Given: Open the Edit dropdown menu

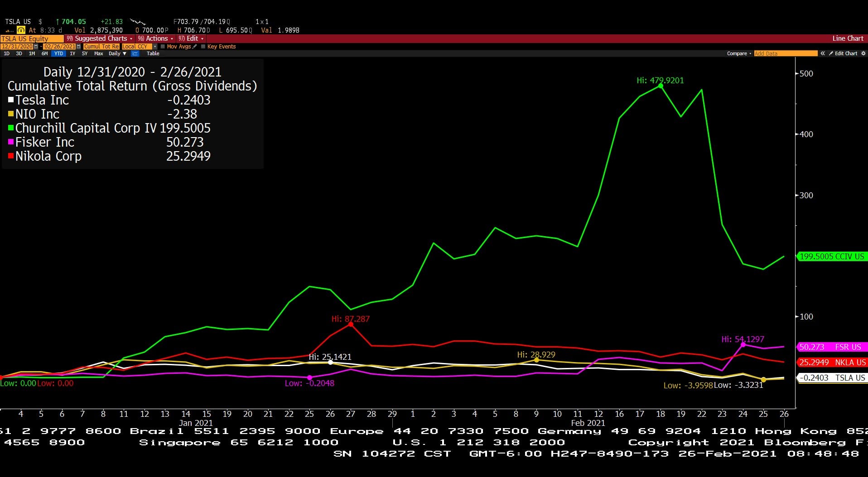Looking at the screenshot, I should (x=191, y=38).
